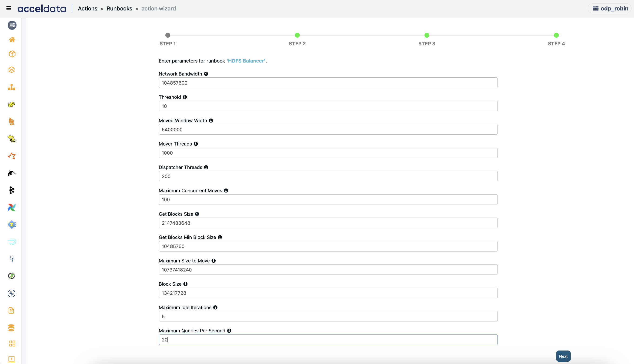The height and width of the screenshot is (364, 634).
Task: Select the STEP 2 marker
Action: [297, 35]
